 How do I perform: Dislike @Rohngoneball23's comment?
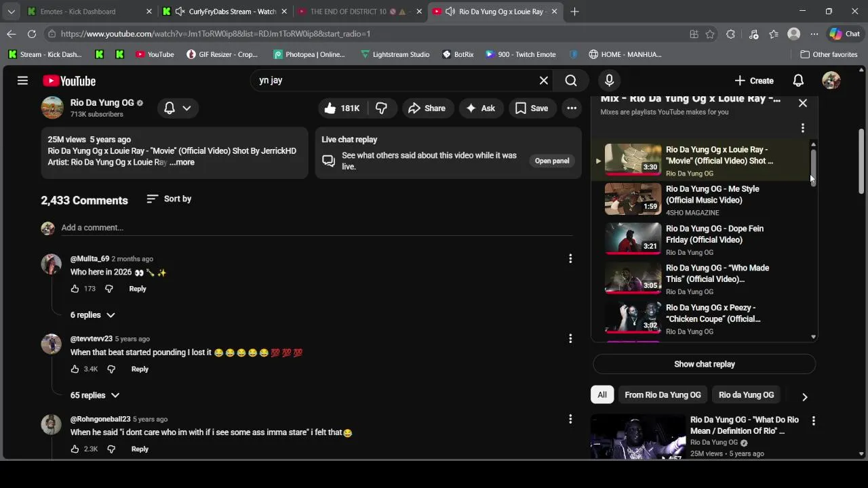click(111, 449)
